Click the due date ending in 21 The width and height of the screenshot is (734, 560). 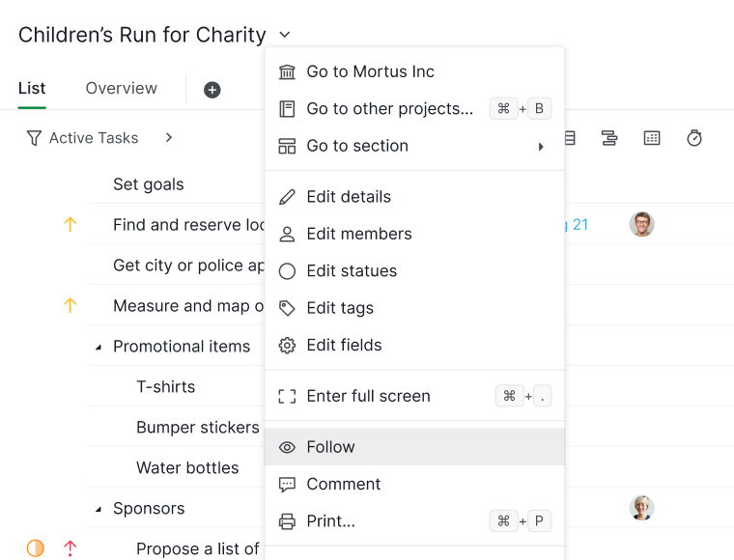[x=577, y=225]
